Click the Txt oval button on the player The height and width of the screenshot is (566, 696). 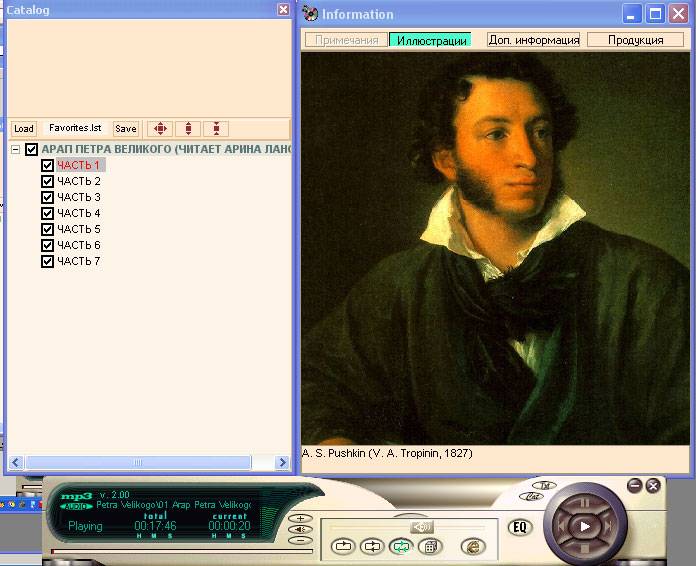point(544,485)
